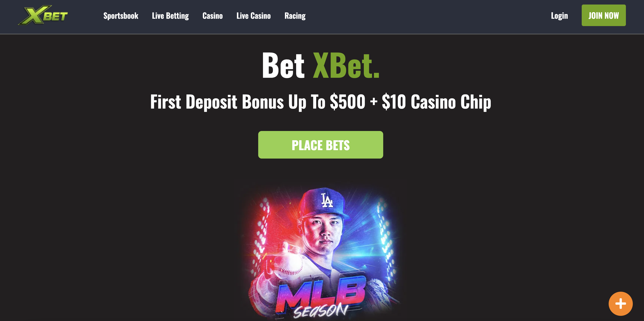
Task: Click the XBet logo in the header
Action: pos(43,15)
